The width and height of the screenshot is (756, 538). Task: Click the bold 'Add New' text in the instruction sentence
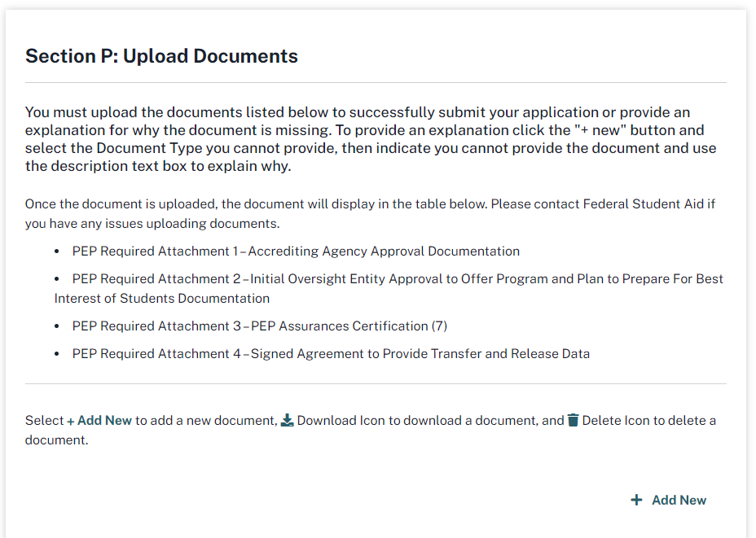[104, 421]
